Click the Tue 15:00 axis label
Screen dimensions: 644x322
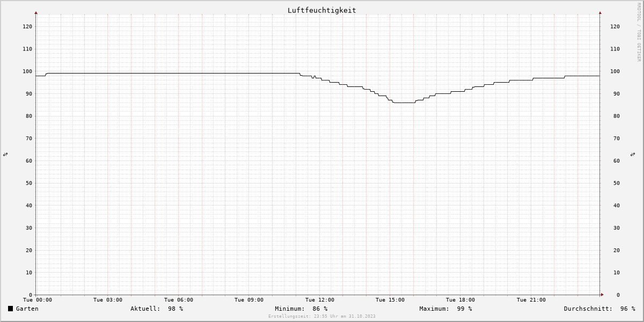(x=390, y=300)
